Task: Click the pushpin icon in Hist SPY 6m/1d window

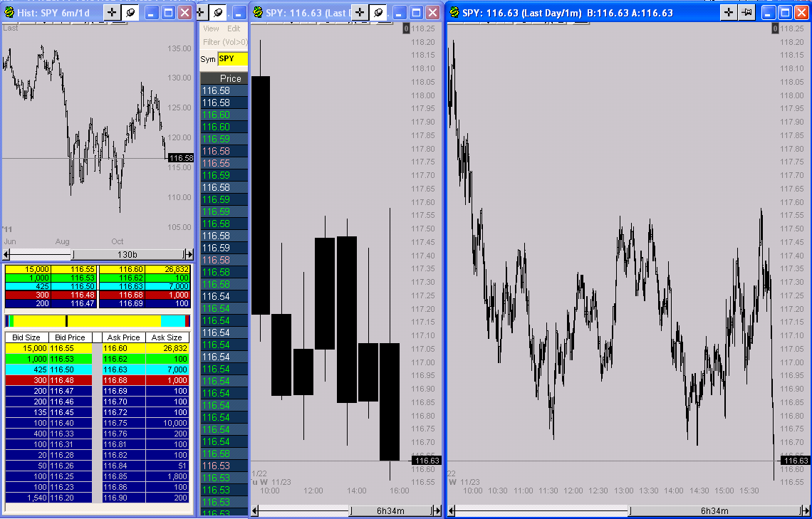Action: (x=130, y=12)
